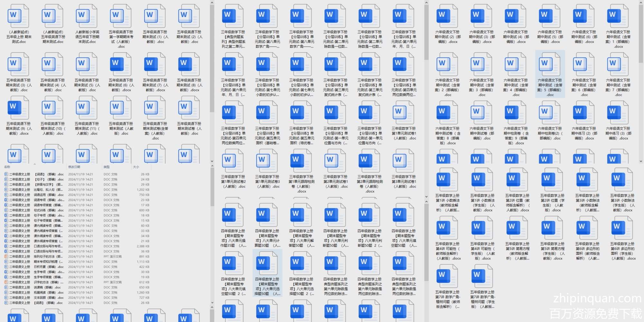Click the 名称 column header

pos(7,167)
